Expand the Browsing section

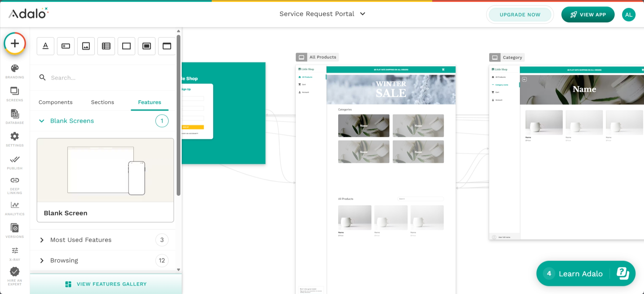tap(103, 260)
